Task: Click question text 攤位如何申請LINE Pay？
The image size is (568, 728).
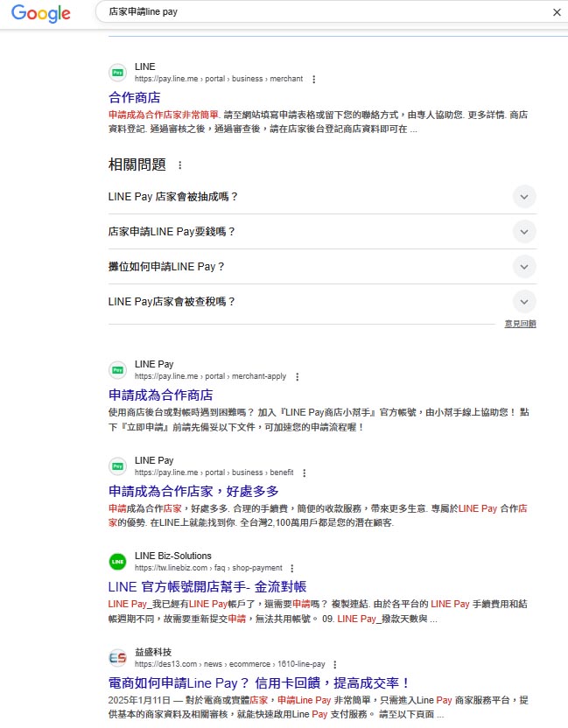Action: point(166,267)
